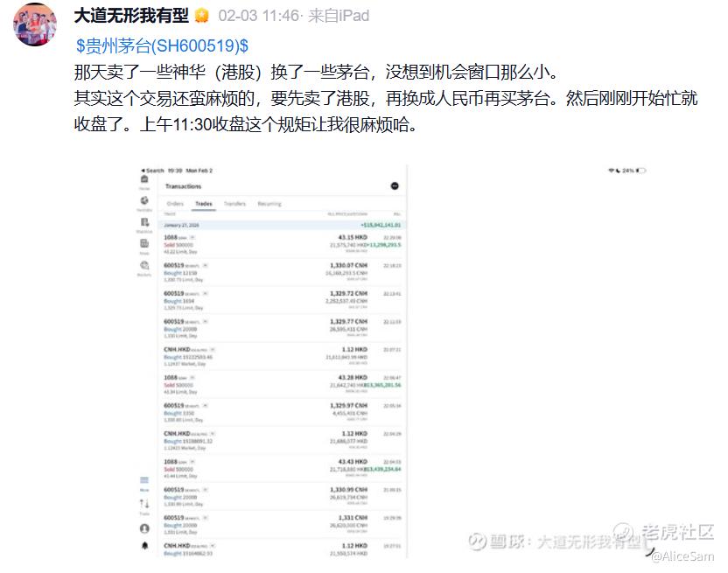Open the embedded Transactions screenshot image

393,361
